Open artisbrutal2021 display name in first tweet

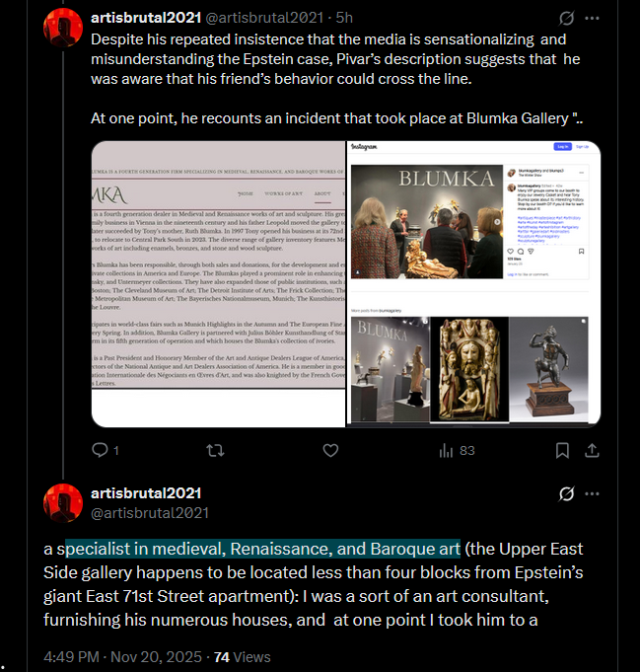[146, 18]
